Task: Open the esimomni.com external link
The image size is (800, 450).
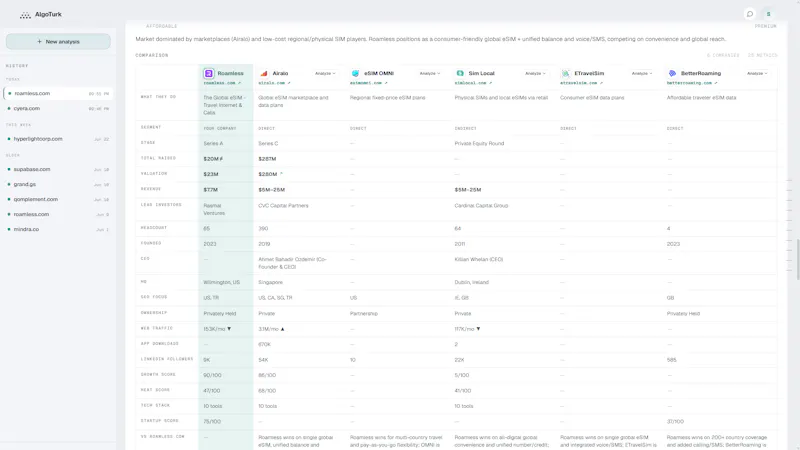Action: [368, 83]
